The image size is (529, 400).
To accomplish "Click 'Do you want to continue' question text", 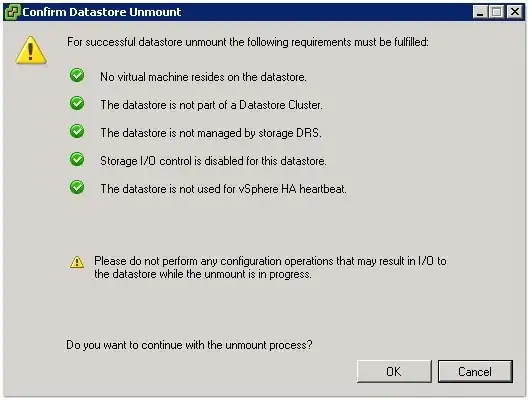I will [x=189, y=345].
